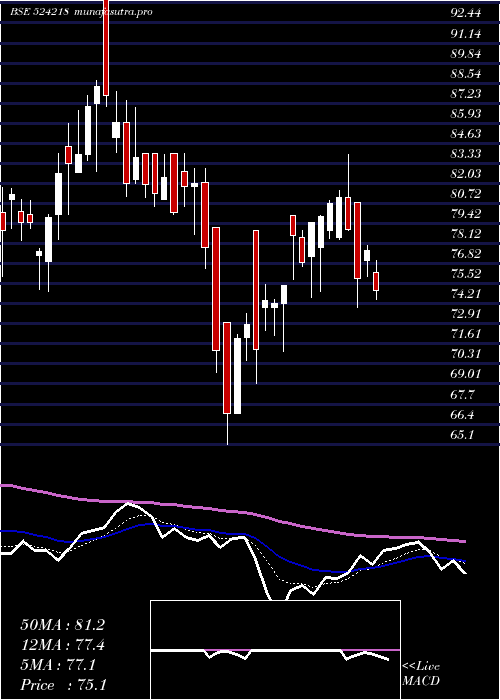500x700 pixels.
Task: Click the 71.61 price axis label
Action: click(x=466, y=334)
